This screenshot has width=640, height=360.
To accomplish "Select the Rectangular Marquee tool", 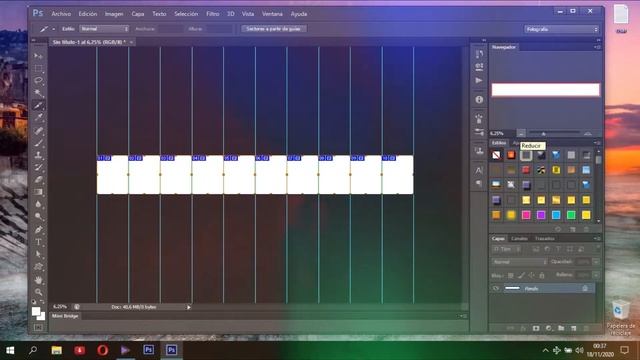I will click(38, 68).
